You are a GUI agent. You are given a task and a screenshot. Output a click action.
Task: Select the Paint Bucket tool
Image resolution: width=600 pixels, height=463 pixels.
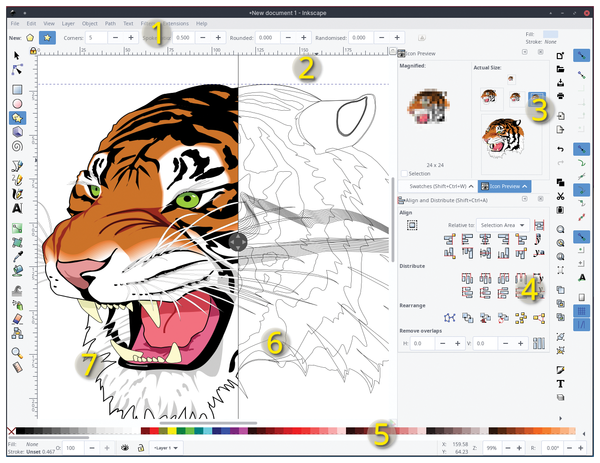18,271
